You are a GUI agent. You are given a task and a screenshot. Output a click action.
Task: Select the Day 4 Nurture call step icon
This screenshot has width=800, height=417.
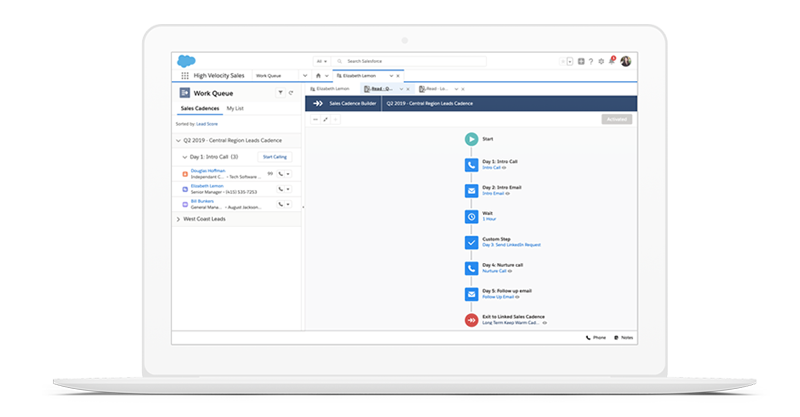(471, 268)
